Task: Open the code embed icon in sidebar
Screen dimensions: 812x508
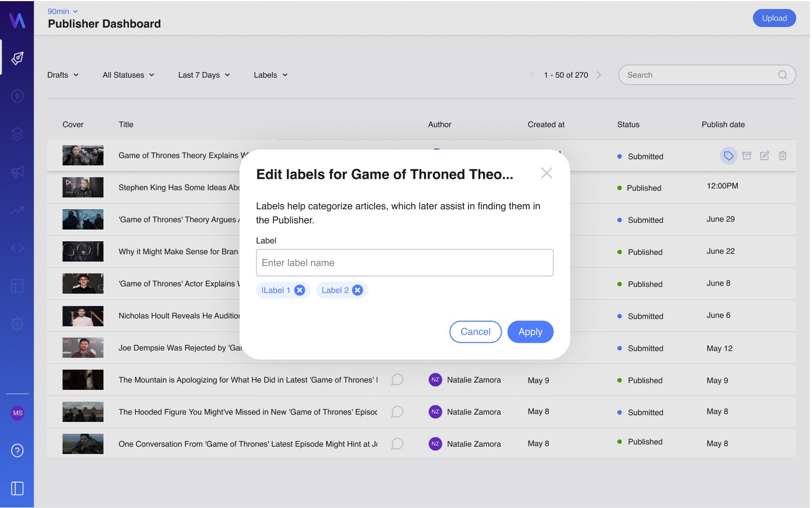Action: click(x=17, y=248)
